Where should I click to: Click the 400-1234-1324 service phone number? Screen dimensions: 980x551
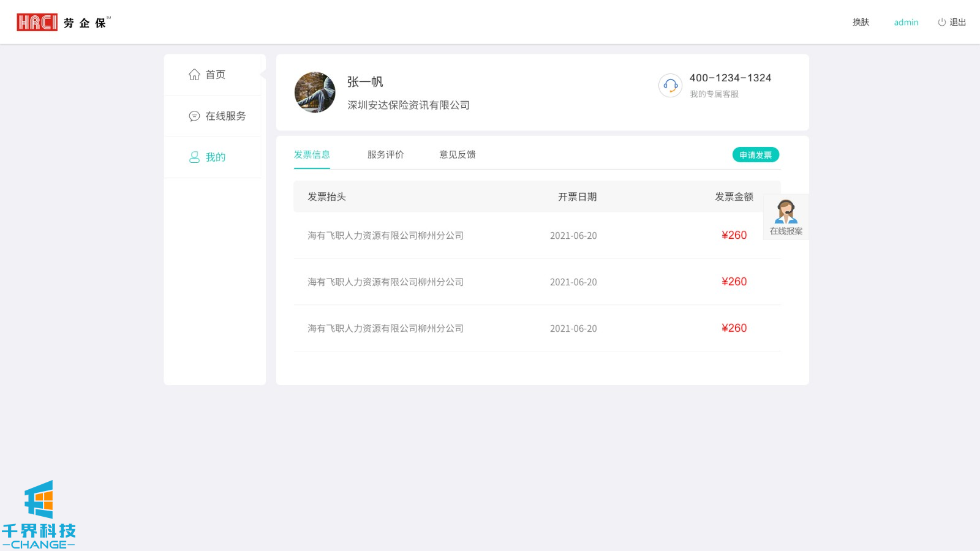point(730,78)
